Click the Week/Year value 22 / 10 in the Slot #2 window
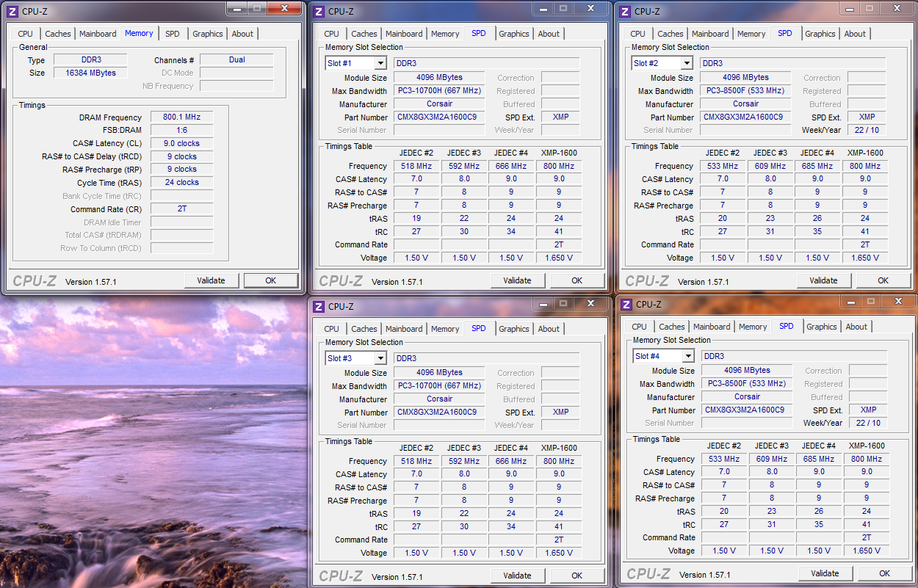Screen dimensions: 918x588 (867, 130)
